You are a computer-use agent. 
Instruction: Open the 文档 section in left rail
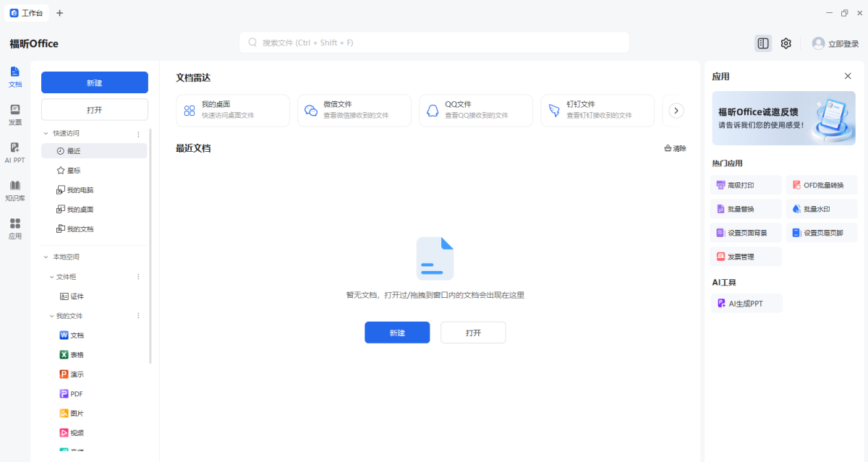coord(14,77)
